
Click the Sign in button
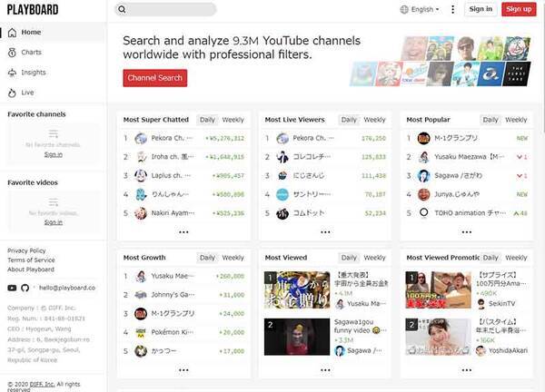click(481, 9)
